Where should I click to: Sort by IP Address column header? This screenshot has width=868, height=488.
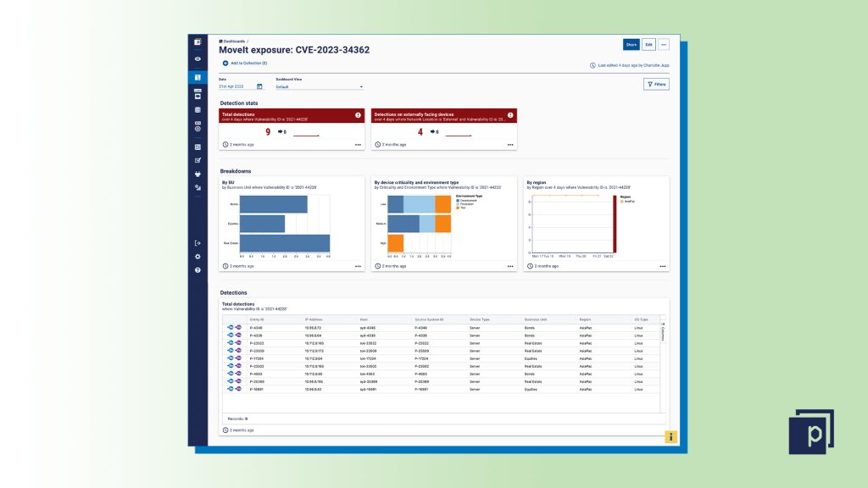click(x=314, y=319)
